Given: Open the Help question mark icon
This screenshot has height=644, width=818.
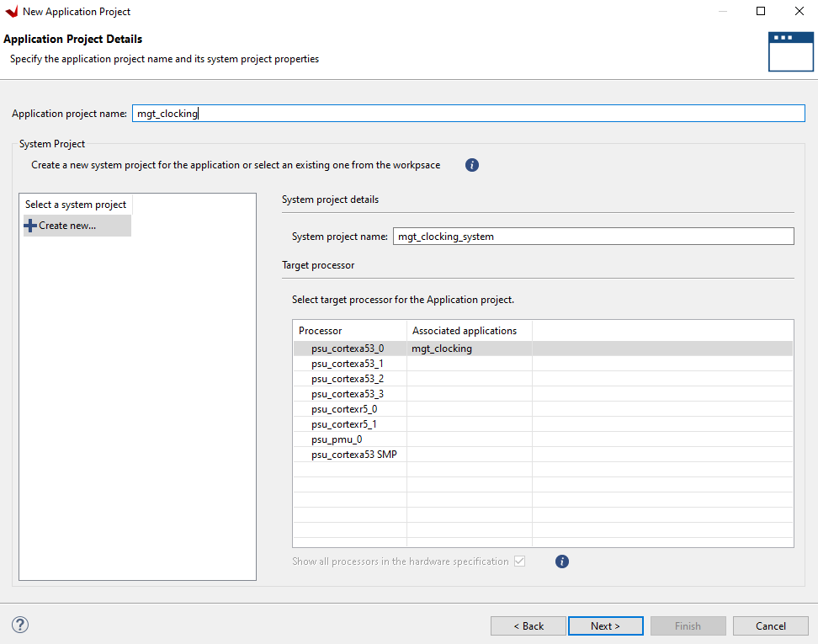Looking at the screenshot, I should click(x=21, y=625).
